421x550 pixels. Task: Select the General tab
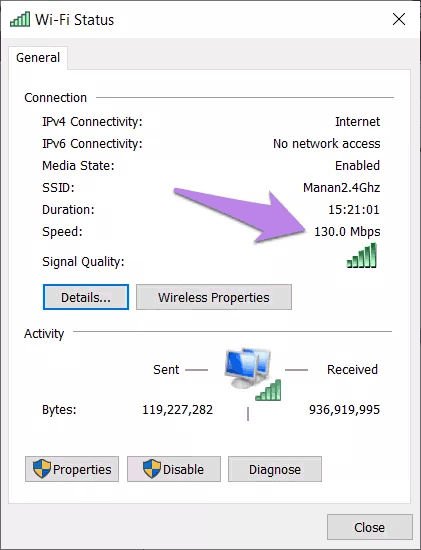coord(38,58)
